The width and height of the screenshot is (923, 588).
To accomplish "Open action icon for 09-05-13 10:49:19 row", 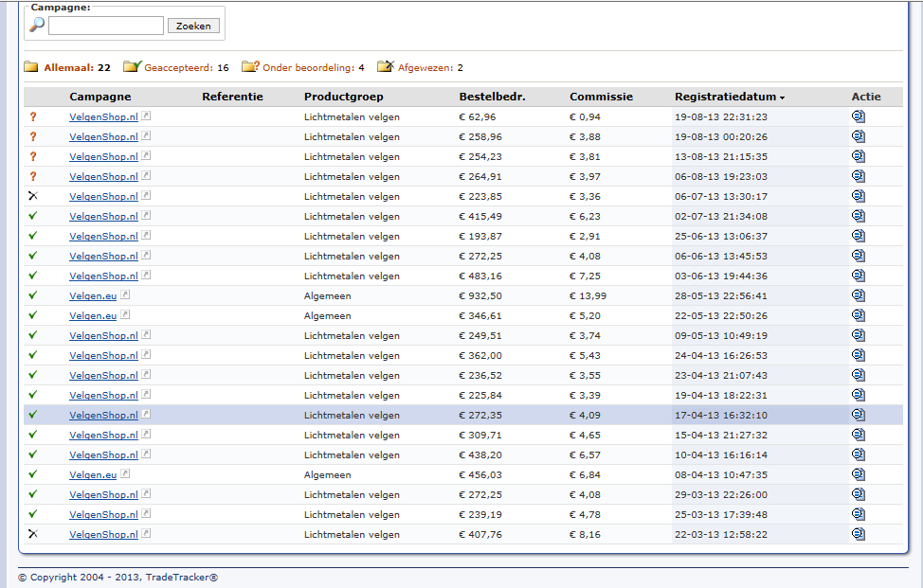I will click(x=859, y=335).
